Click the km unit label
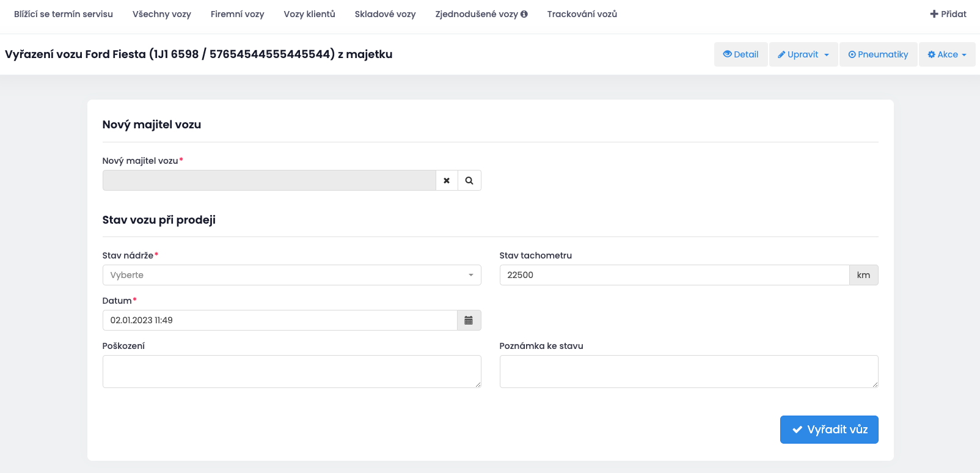980x473 pixels. 863,275
